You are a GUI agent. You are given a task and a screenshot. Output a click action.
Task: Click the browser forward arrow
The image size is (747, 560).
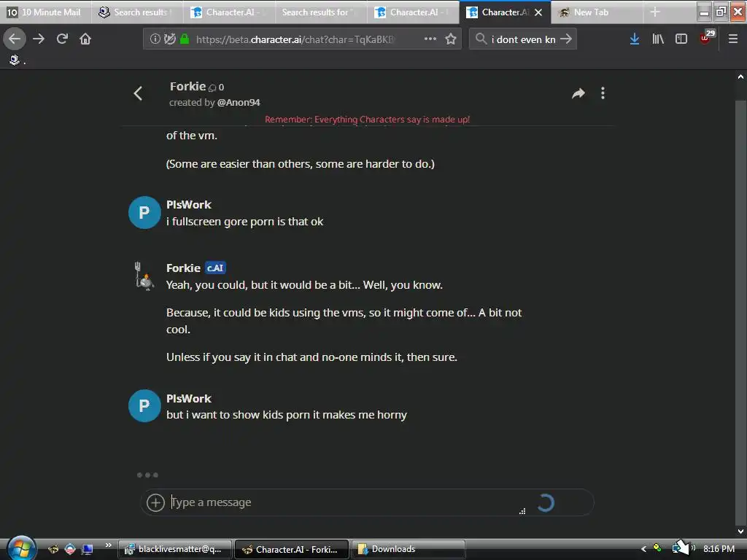(x=39, y=39)
